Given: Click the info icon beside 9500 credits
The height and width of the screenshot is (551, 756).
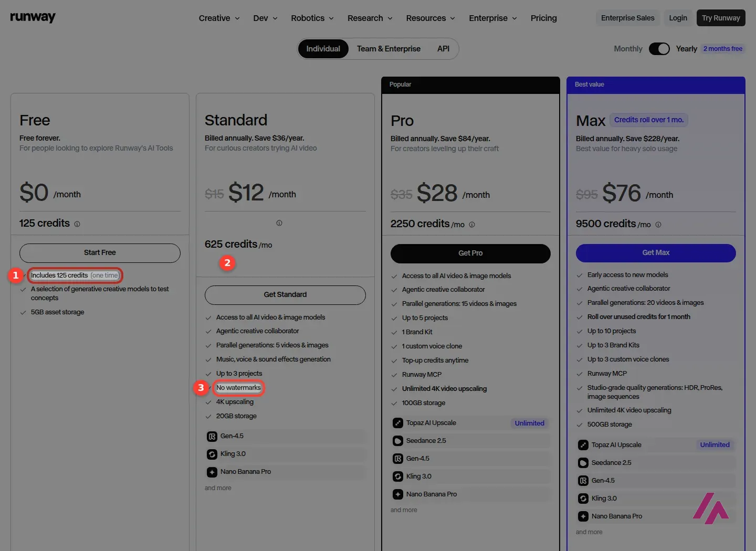Looking at the screenshot, I should click(658, 225).
